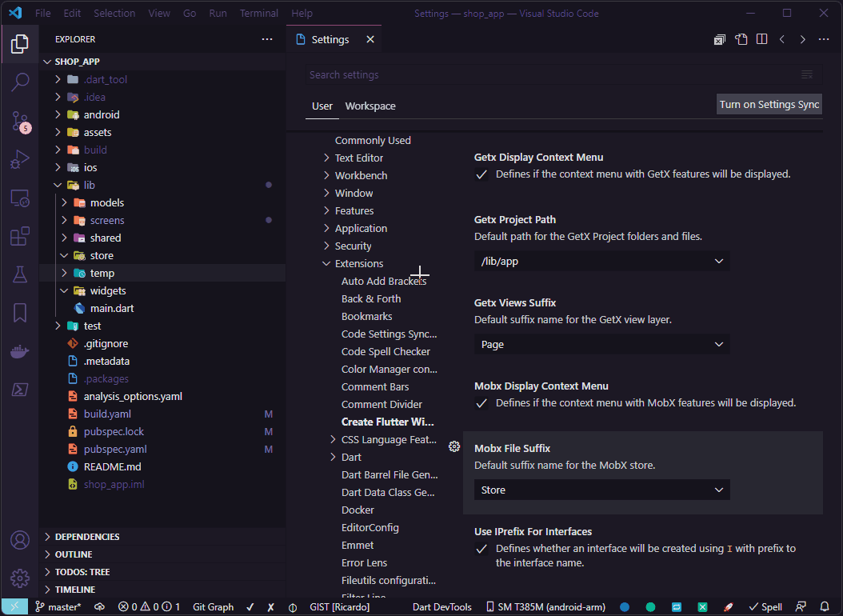843x616 pixels.
Task: Click the clear settings search filter icon
Action: tap(807, 74)
